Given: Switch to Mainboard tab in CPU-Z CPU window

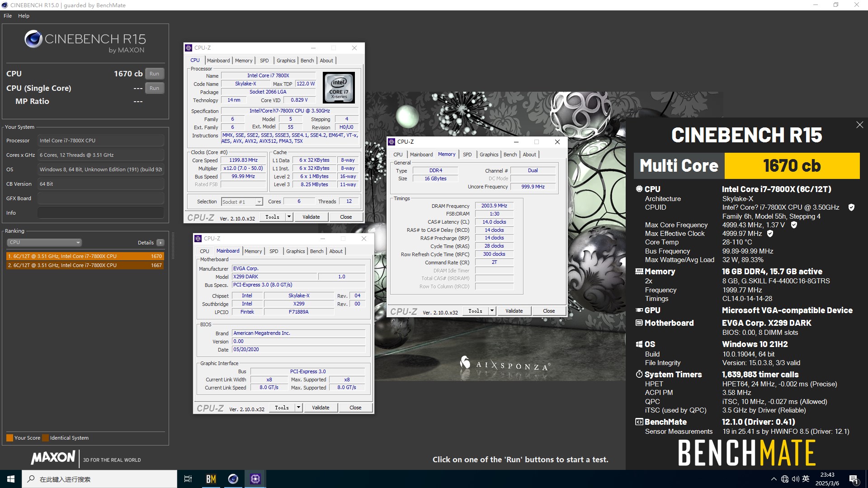Looking at the screenshot, I should click(x=218, y=61).
